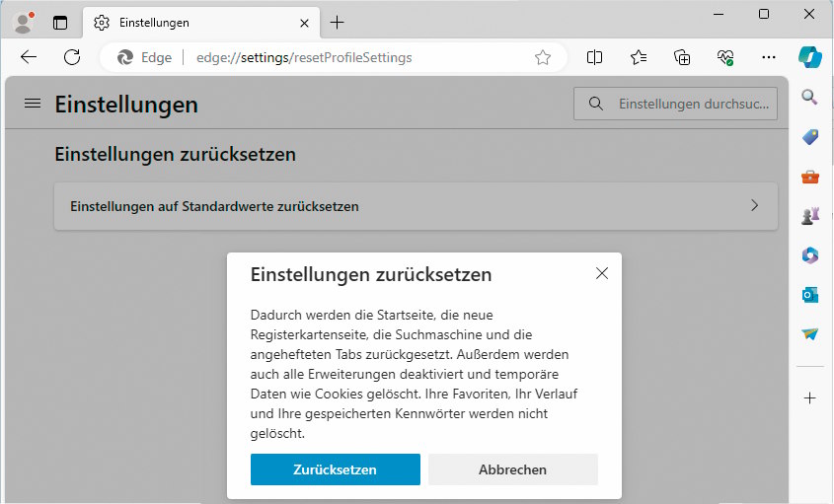Confirm reset with the Zurücksetzen button
This screenshot has height=504, width=834.
tap(336, 469)
